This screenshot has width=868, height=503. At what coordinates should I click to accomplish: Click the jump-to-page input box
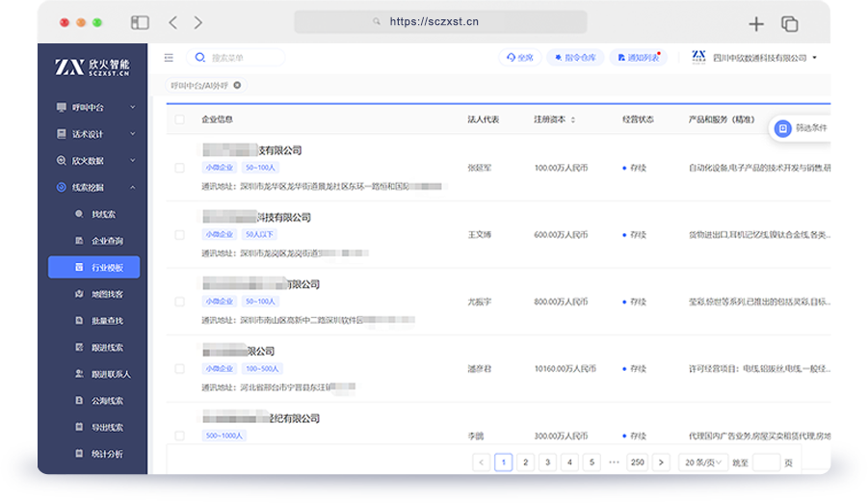click(767, 463)
